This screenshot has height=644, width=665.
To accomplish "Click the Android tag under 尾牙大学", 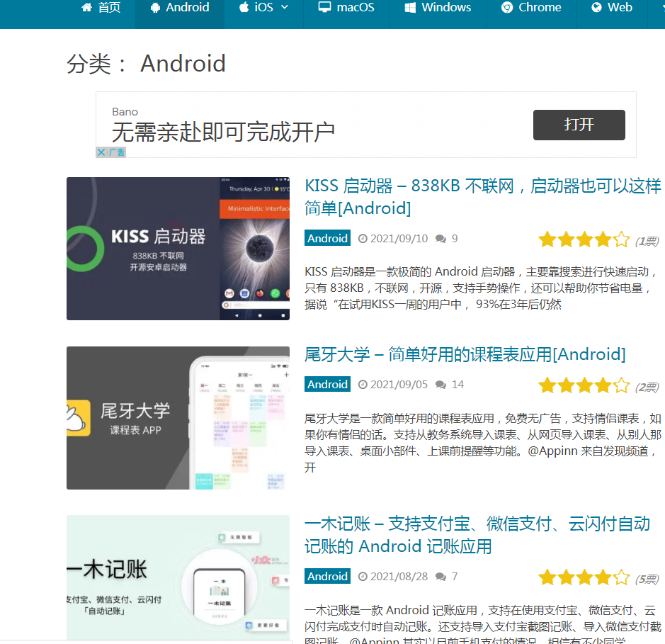I will (x=327, y=384).
